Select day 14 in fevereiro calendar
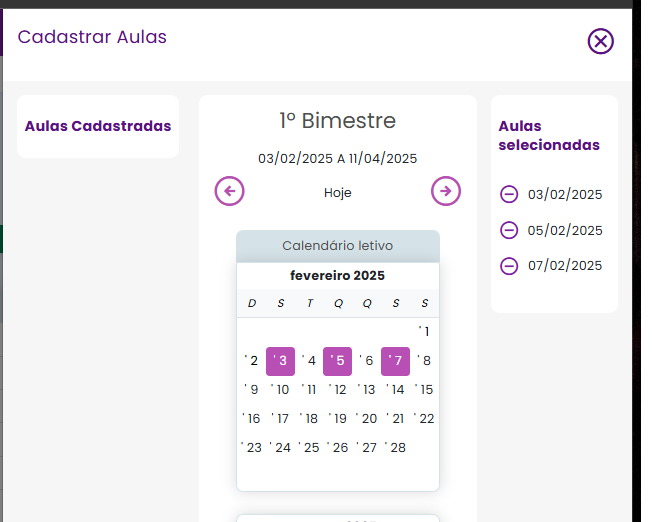The height and width of the screenshot is (522, 652). pyautogui.click(x=395, y=390)
